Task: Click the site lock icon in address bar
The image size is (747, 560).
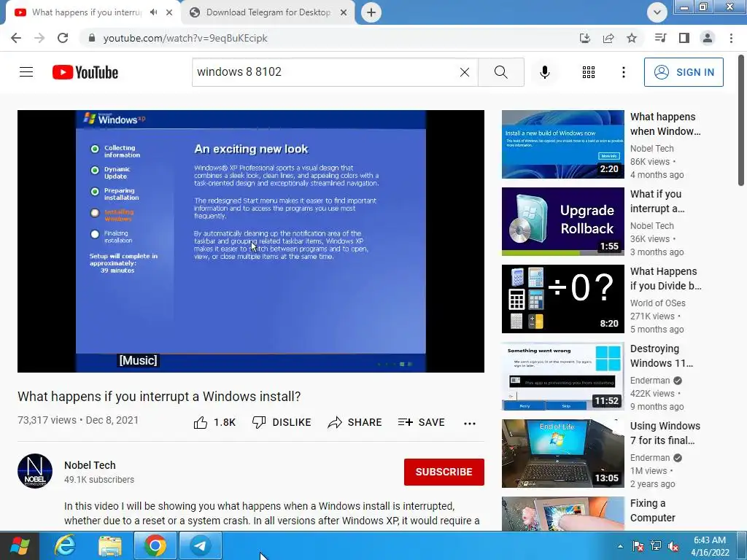Action: click(92, 38)
